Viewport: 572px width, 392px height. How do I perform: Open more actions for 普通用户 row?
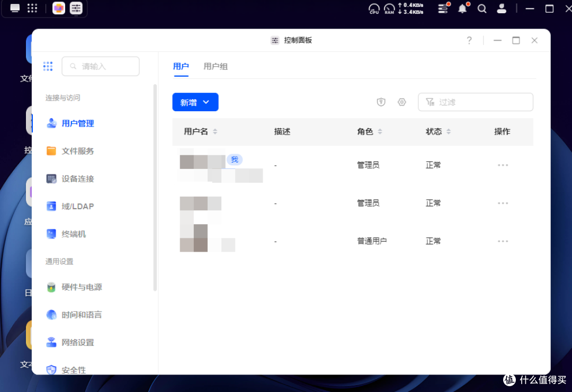tap(503, 241)
